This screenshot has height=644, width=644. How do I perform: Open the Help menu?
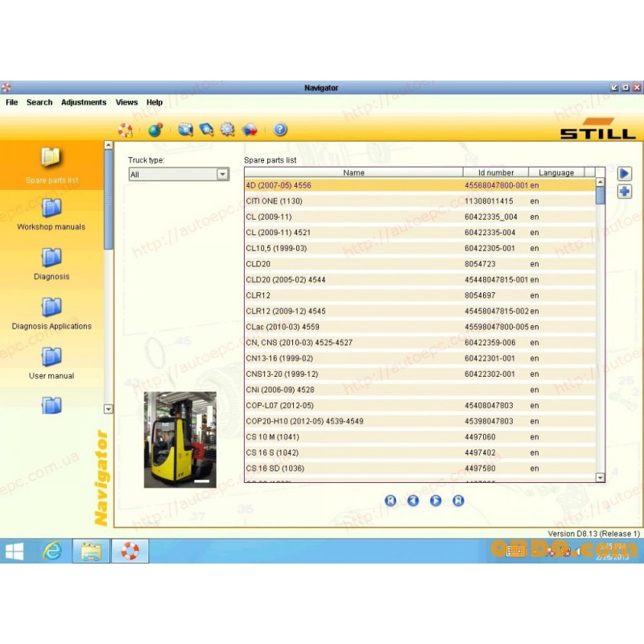coord(155,102)
